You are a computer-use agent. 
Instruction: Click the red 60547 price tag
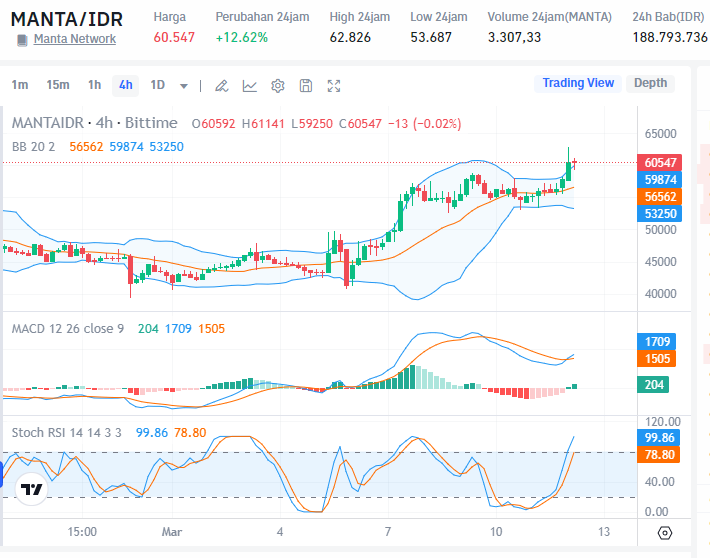pos(659,162)
